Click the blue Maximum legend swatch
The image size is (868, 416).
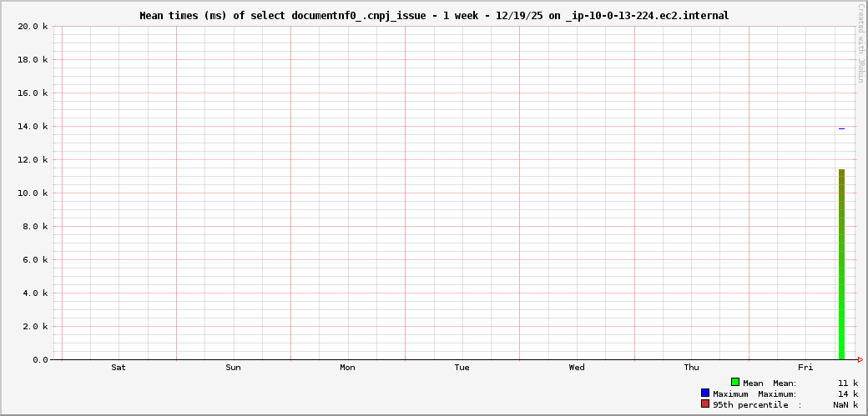(705, 393)
